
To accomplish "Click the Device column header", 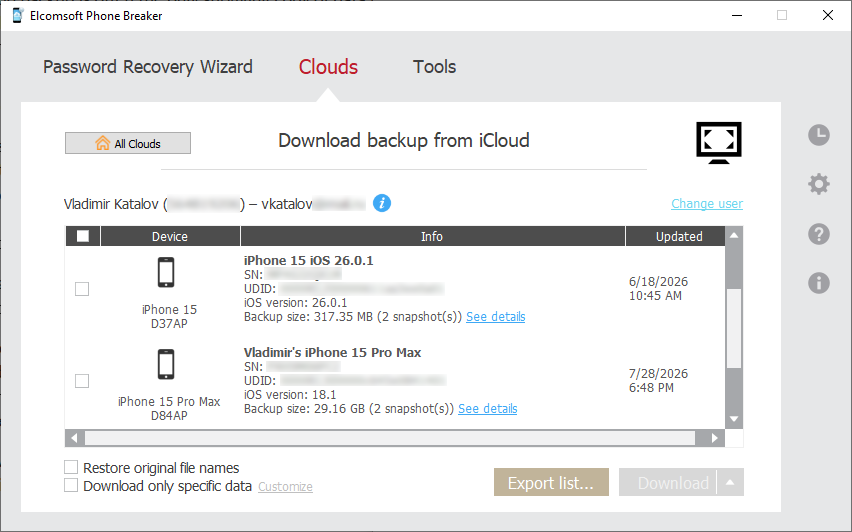I will point(170,236).
